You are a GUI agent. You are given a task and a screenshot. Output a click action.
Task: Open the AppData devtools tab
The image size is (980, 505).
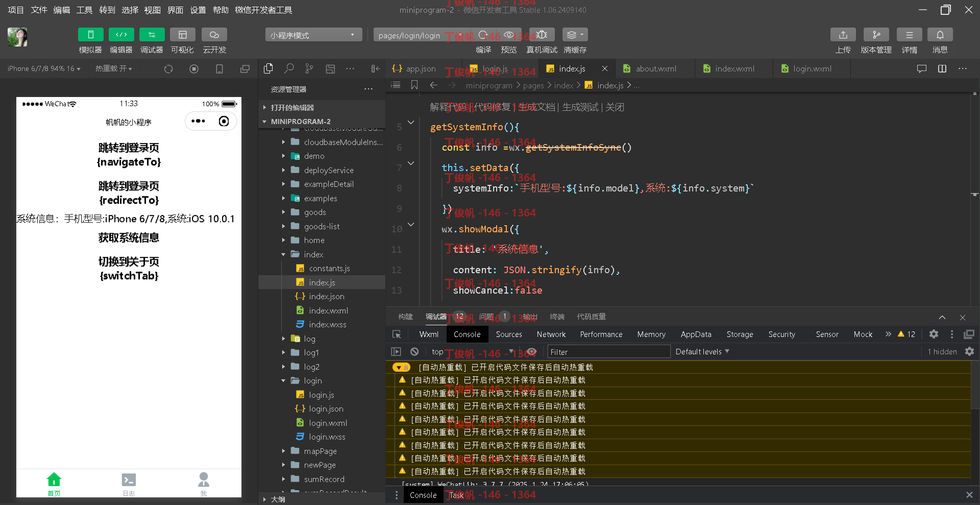[696, 334]
